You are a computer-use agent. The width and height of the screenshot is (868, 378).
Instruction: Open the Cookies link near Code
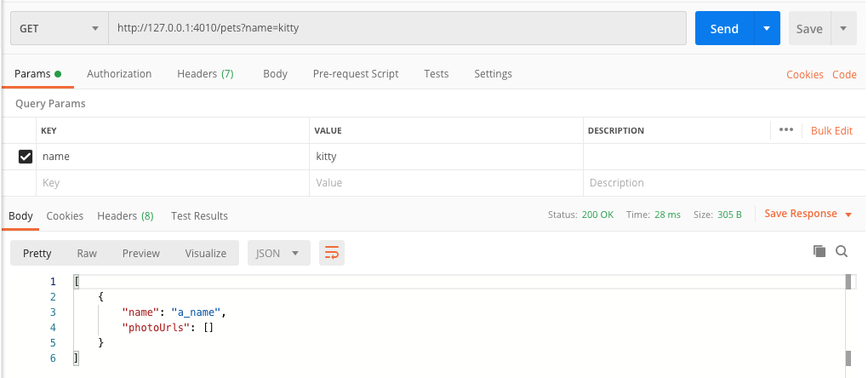coord(804,74)
